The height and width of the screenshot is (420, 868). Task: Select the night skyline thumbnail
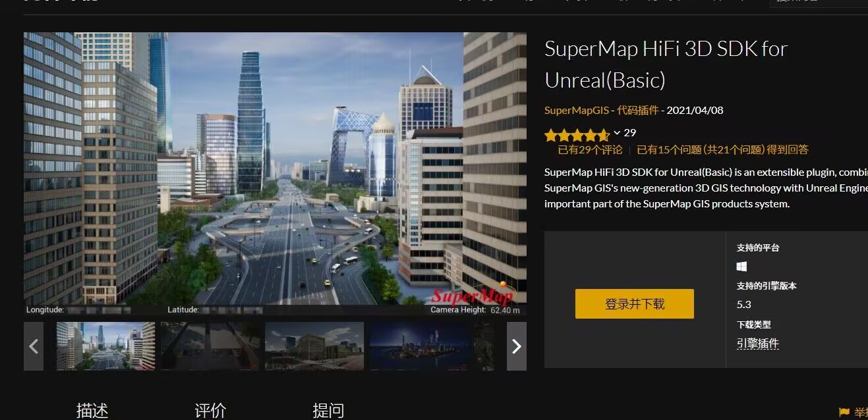tap(419, 346)
